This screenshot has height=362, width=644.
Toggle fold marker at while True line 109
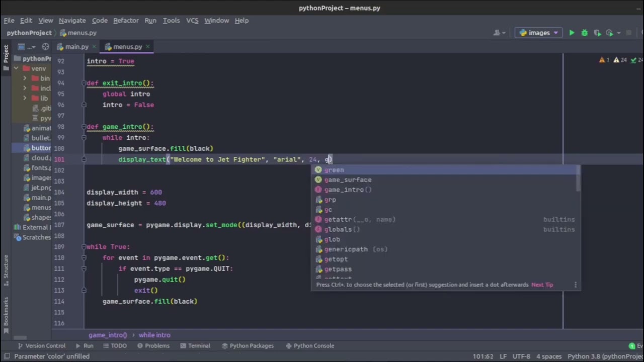coord(84,247)
